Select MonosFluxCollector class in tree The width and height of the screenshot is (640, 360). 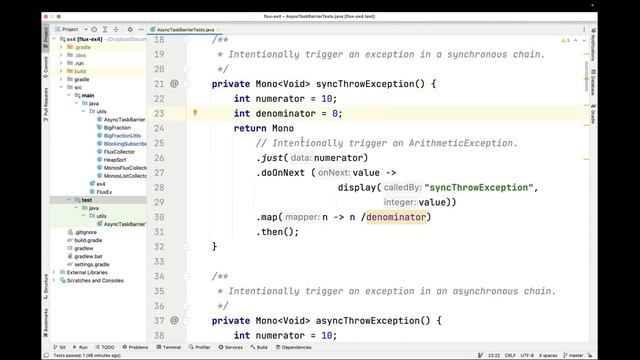tap(122, 168)
